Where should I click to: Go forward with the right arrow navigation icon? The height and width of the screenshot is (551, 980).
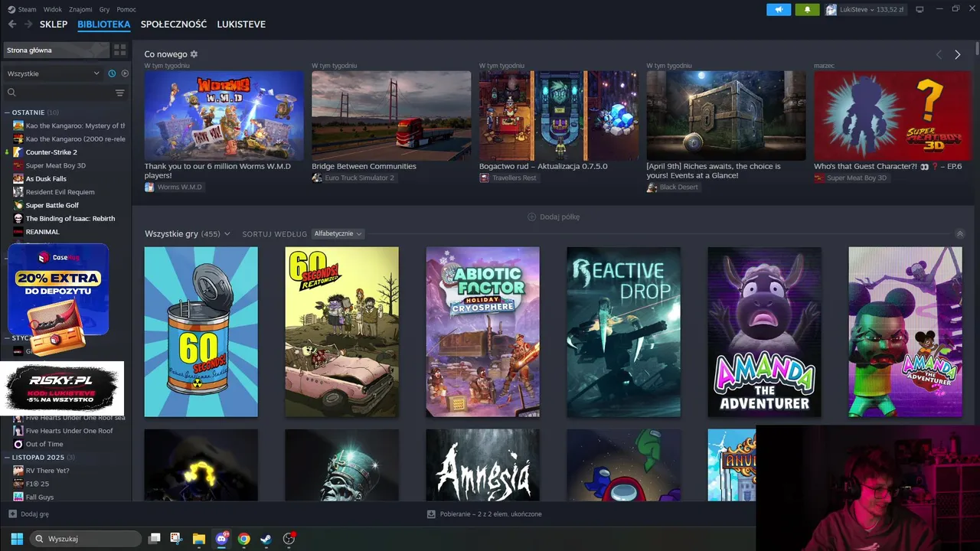coord(28,24)
